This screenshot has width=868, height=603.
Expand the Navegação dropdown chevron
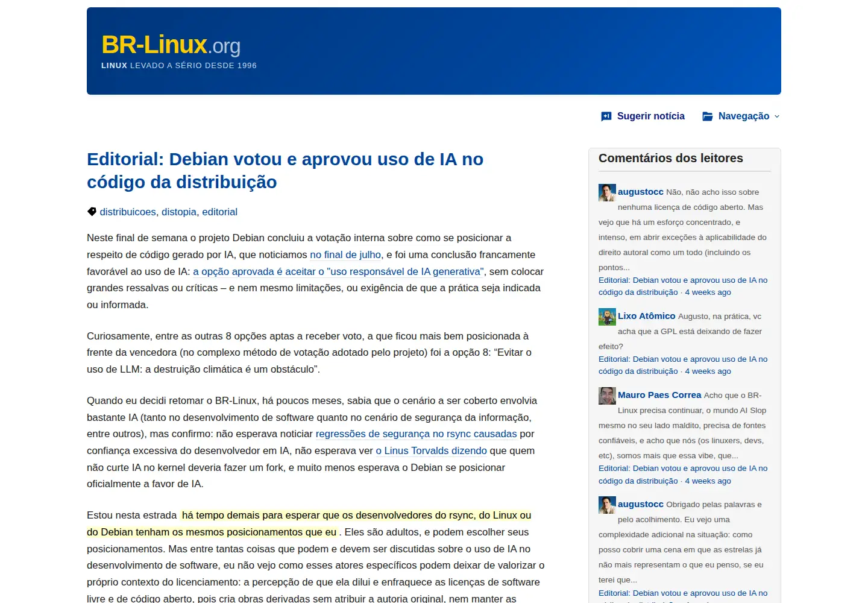point(777,116)
